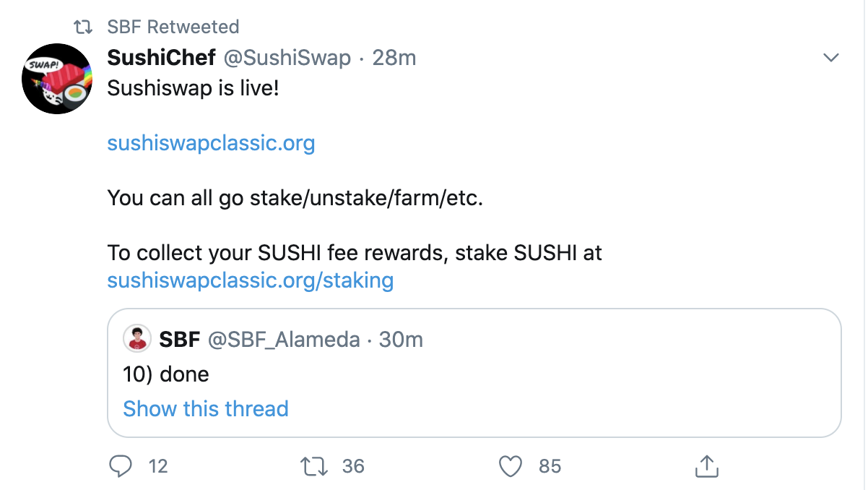868x490 pixels.
Task: Click the share upload icon
Action: [705, 467]
